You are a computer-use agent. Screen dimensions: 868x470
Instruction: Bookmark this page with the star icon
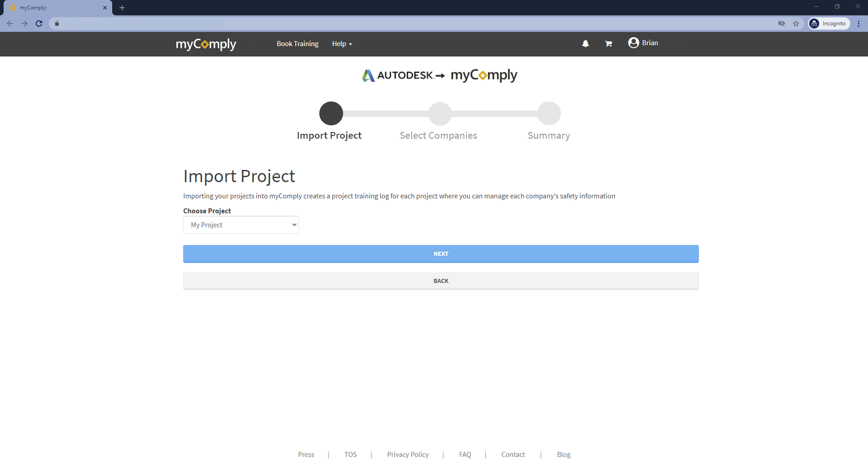(796, 23)
